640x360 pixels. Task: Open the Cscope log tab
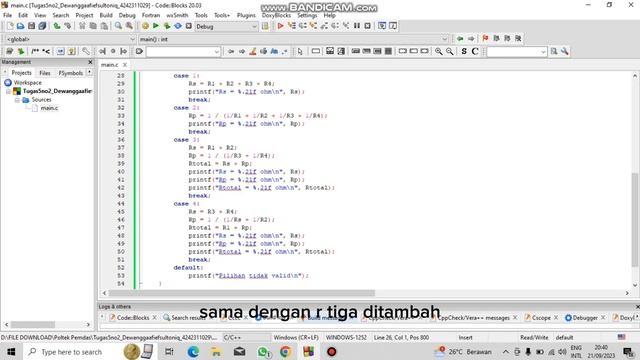[541, 318]
